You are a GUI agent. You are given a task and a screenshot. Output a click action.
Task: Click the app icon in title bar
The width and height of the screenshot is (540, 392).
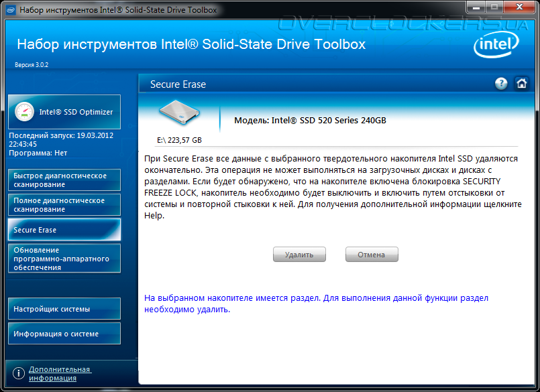[11, 10]
